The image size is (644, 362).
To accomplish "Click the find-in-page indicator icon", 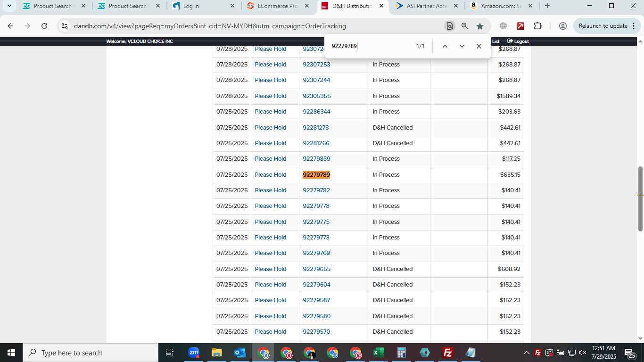I will click(x=450, y=26).
